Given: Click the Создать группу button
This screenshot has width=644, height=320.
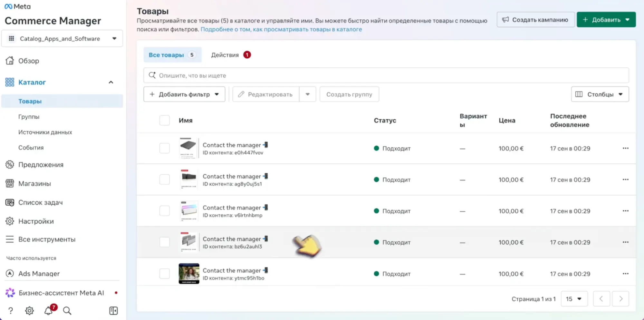Looking at the screenshot, I should pos(349,94).
